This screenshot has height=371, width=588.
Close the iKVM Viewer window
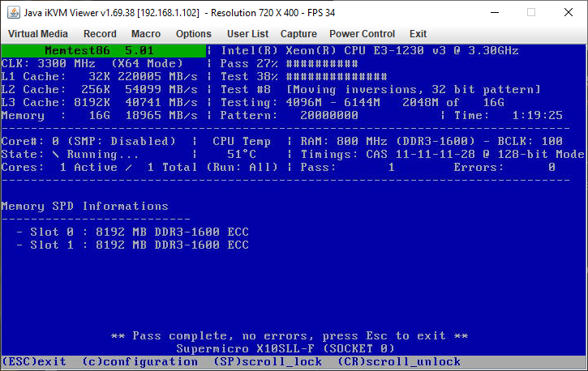click(x=568, y=12)
